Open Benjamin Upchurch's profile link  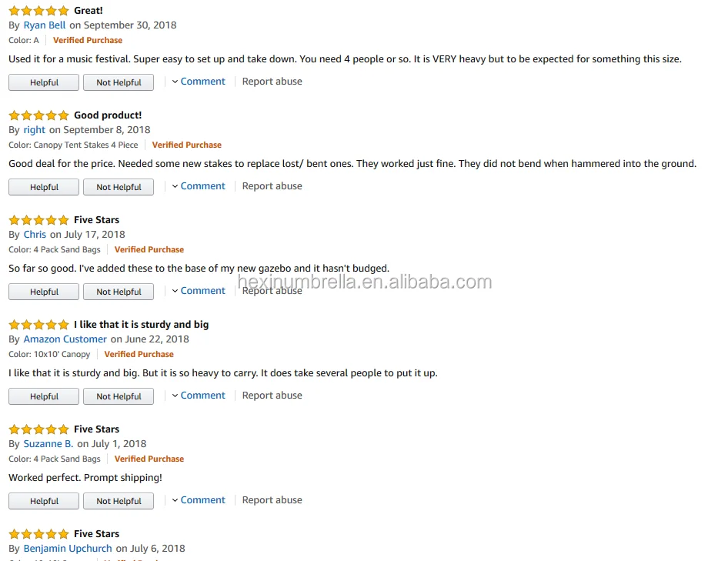tap(68, 549)
